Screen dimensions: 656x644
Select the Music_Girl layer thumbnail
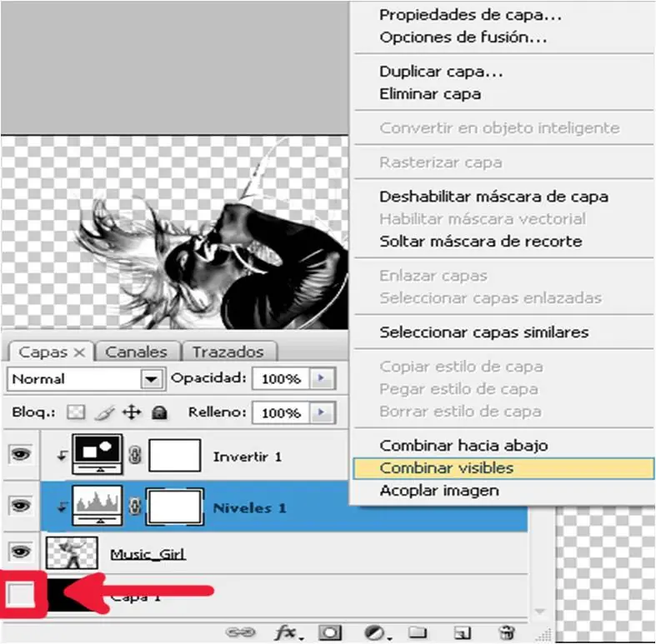pos(72,553)
